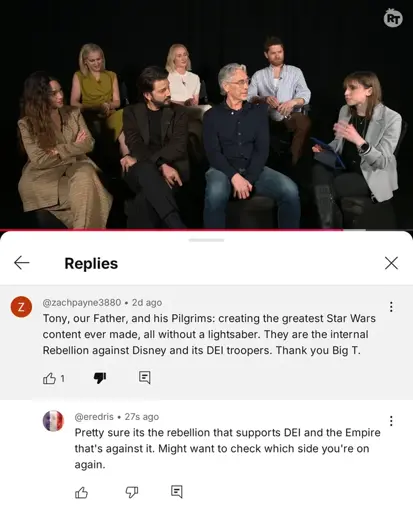Reply to @zachpayne3880's comment
This screenshot has height=512, width=413.
pyautogui.click(x=145, y=378)
